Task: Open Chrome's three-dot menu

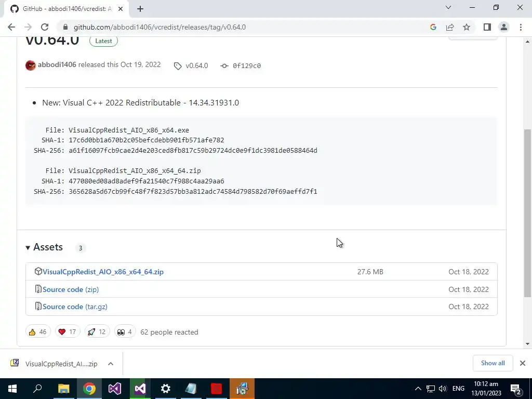Action: point(521,27)
